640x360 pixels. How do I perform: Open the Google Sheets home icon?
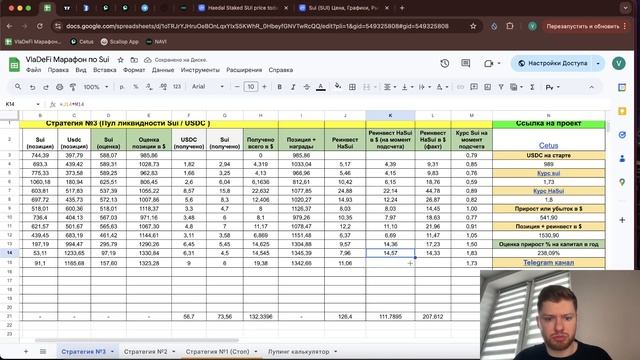(x=14, y=64)
